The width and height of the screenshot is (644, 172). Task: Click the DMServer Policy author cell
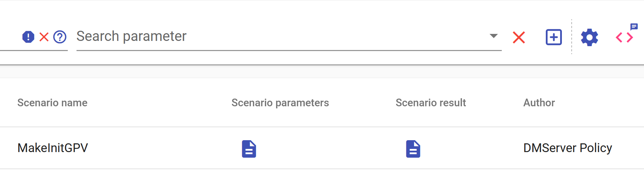tap(567, 148)
